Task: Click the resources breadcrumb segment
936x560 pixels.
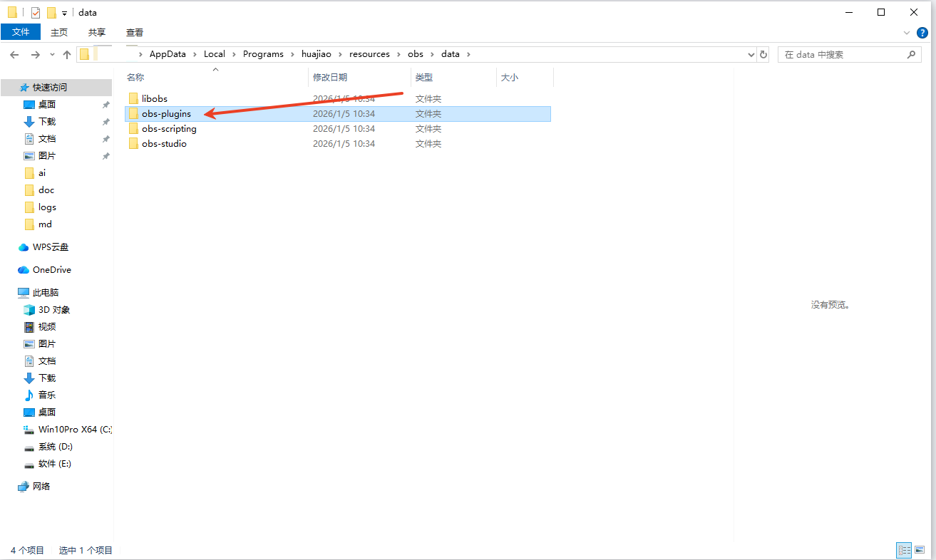Action: (x=369, y=54)
